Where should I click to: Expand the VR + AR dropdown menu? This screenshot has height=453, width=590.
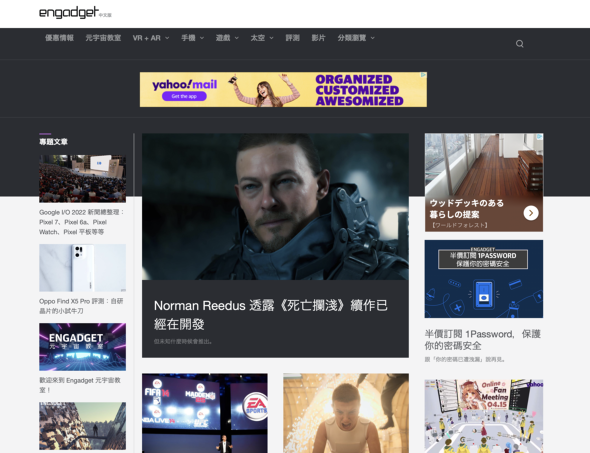coord(151,38)
